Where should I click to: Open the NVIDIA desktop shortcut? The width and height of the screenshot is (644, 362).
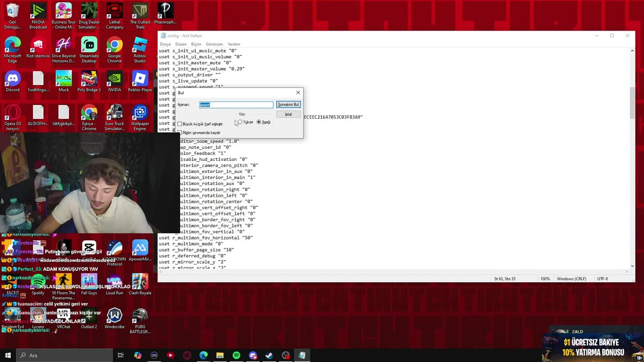pos(115,81)
